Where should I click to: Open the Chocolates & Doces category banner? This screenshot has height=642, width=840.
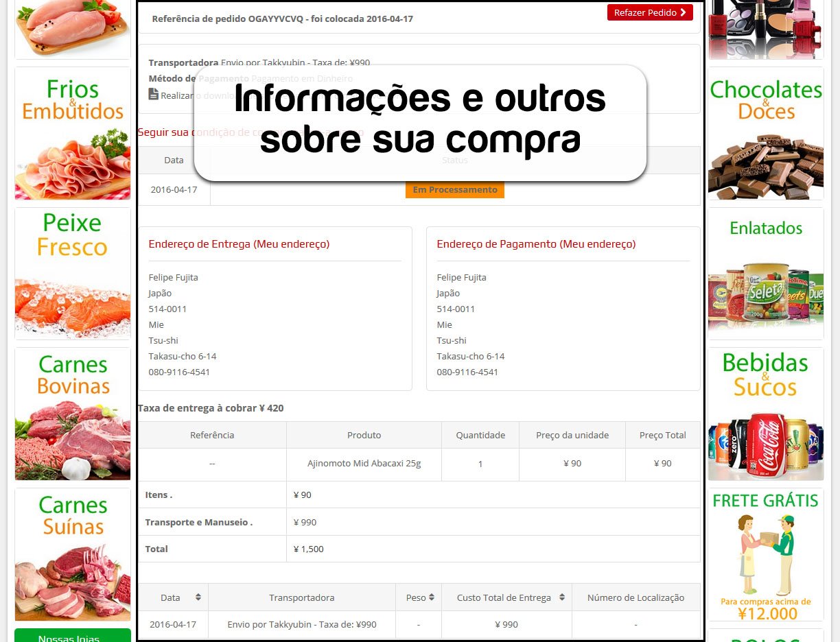pyautogui.click(x=765, y=133)
